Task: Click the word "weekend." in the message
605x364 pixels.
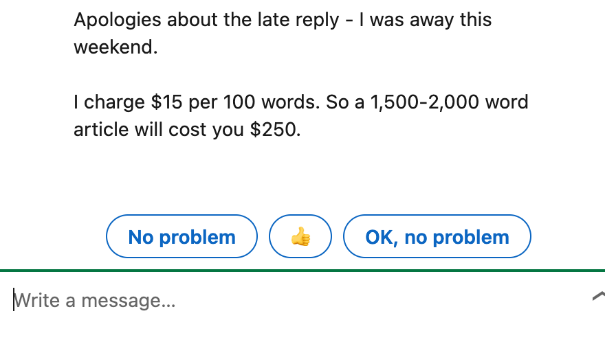Action: click(x=115, y=47)
